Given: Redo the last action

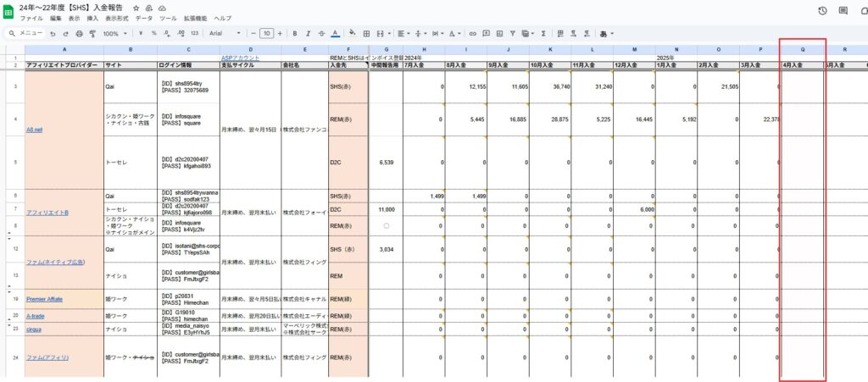Looking at the screenshot, I should click(66, 34).
